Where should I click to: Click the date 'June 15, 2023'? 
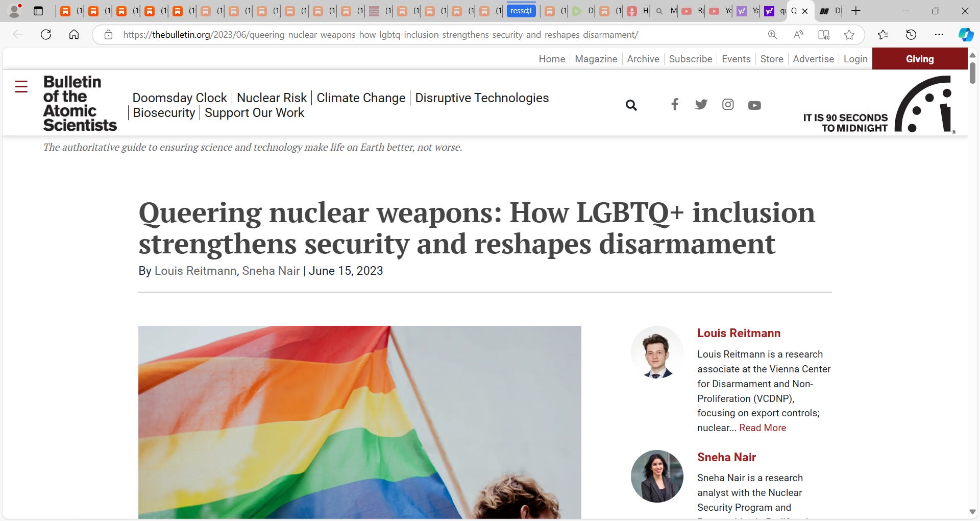click(346, 271)
